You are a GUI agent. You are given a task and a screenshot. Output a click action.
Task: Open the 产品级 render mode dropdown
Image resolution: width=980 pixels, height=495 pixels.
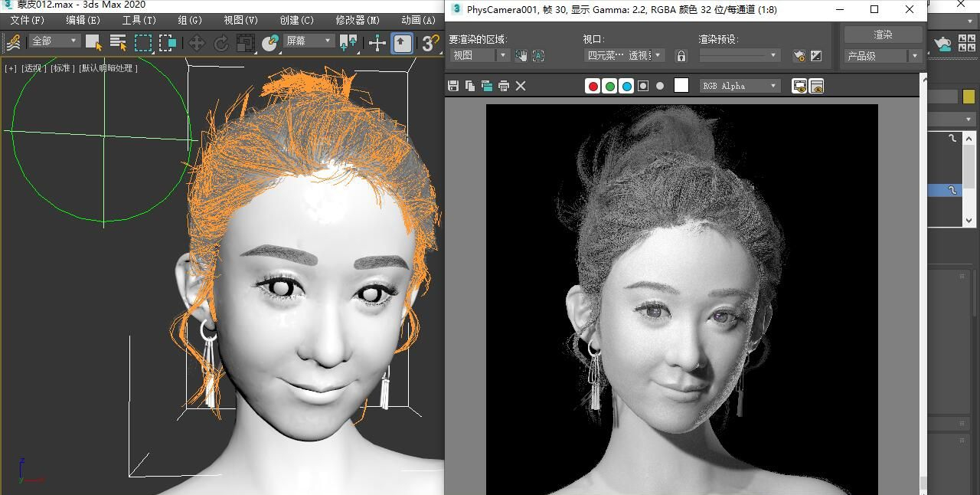(x=883, y=56)
